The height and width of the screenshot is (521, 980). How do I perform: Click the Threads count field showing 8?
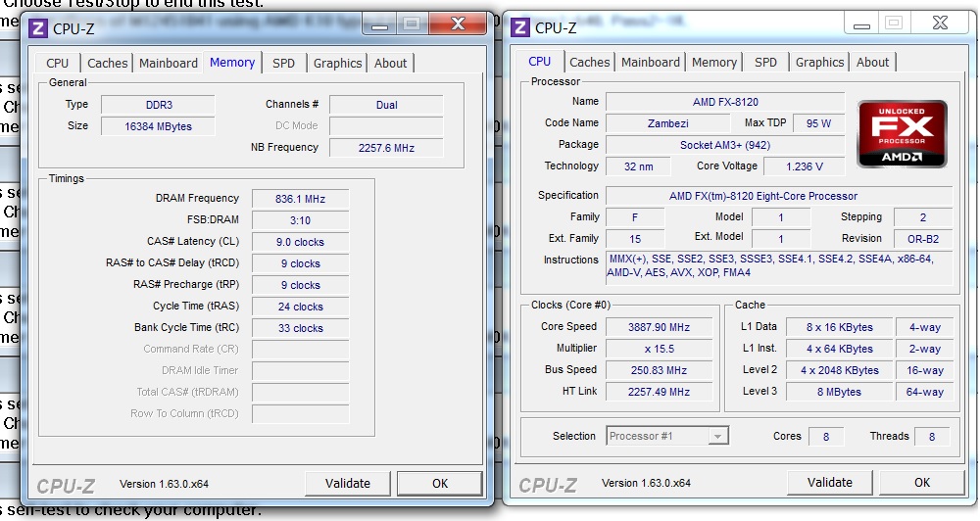pyautogui.click(x=931, y=437)
